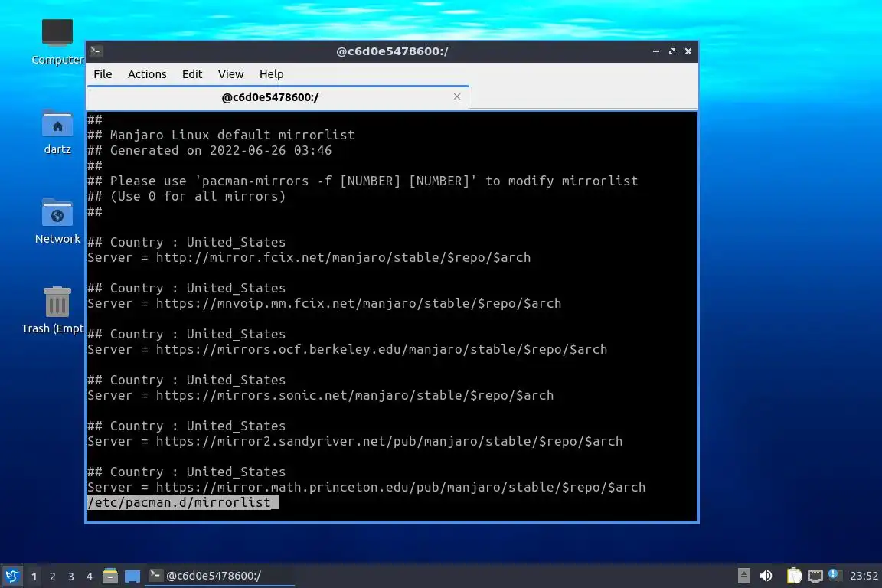Screen dimensions: 882x588
Task: Open the dartz home folder icon
Action: coord(57,132)
